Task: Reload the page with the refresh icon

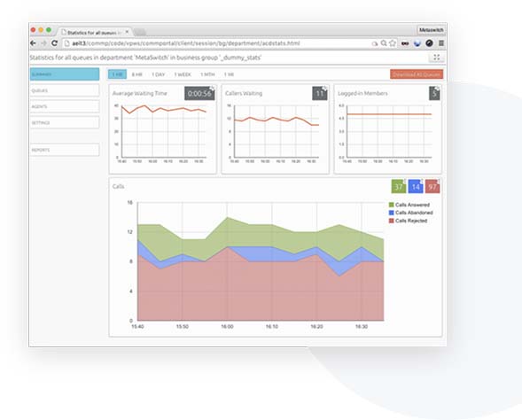Action: (55, 43)
